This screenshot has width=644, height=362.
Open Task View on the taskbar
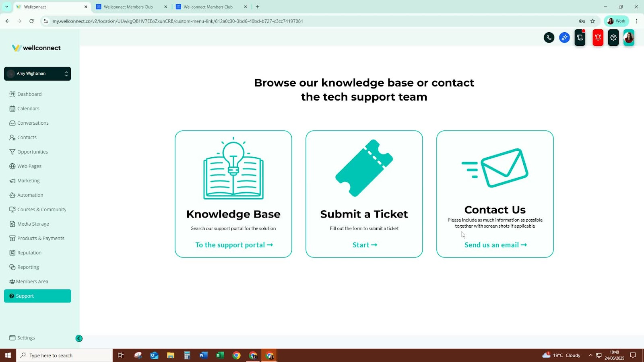point(120,356)
